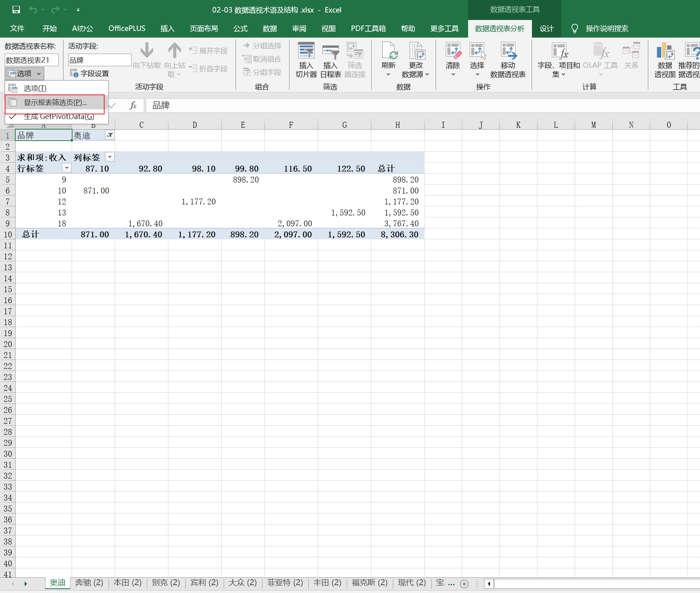
Task: Switch to 丰田 (2) sheet tab
Action: [327, 583]
